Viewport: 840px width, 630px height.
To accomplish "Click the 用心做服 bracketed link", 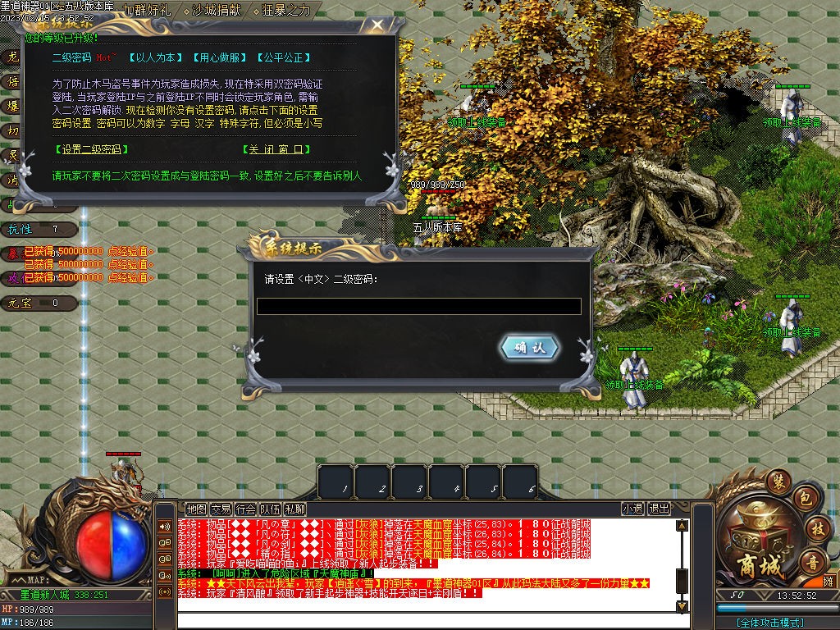I will [220, 58].
